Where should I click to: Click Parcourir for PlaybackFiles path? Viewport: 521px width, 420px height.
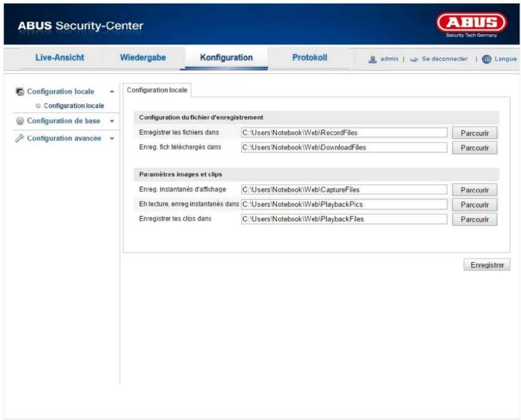[x=474, y=220]
